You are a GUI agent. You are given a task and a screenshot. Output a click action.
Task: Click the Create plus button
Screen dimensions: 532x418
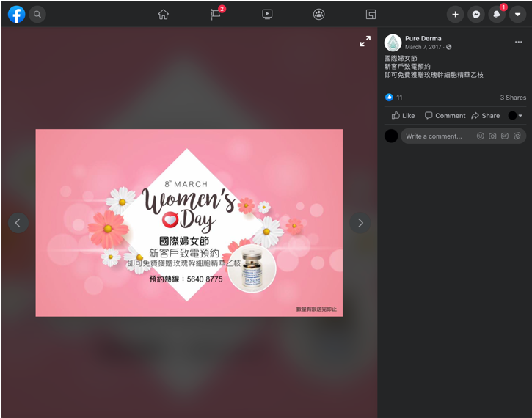[455, 14]
